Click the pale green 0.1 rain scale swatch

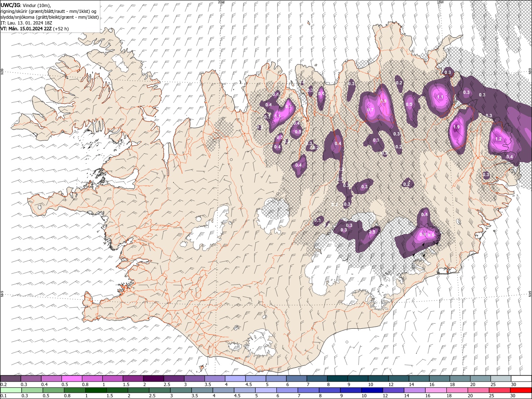[x=11, y=390]
